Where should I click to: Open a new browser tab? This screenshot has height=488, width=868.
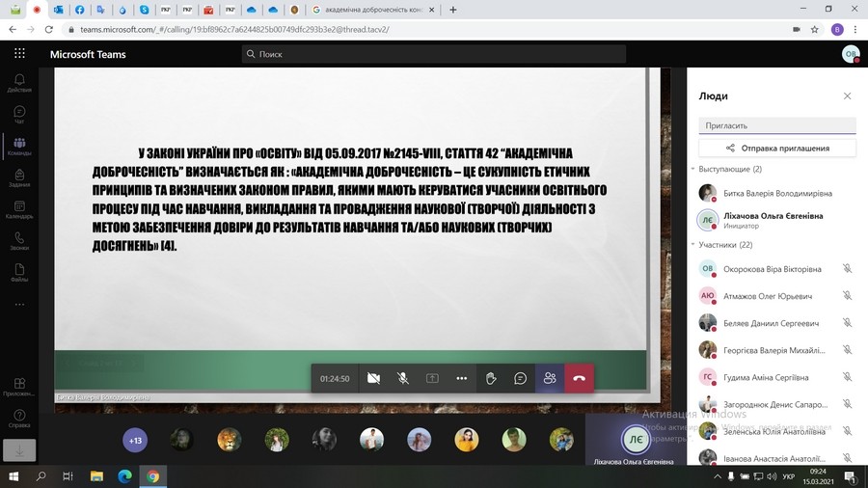click(x=453, y=10)
